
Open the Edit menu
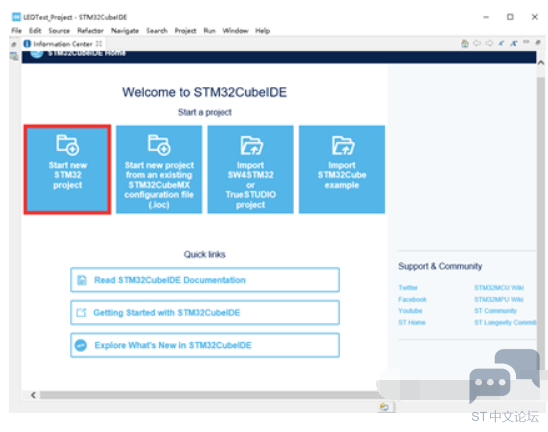35,31
